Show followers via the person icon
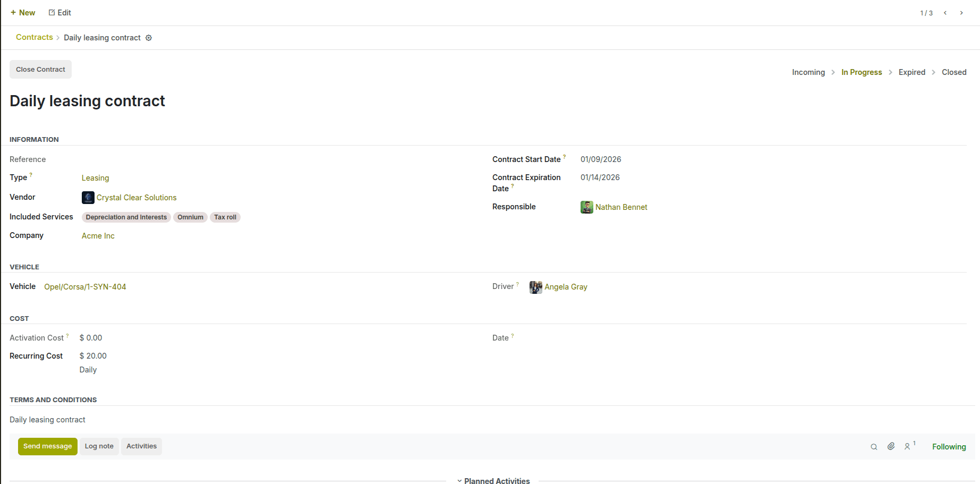This screenshot has height=484, width=980. tap(908, 447)
